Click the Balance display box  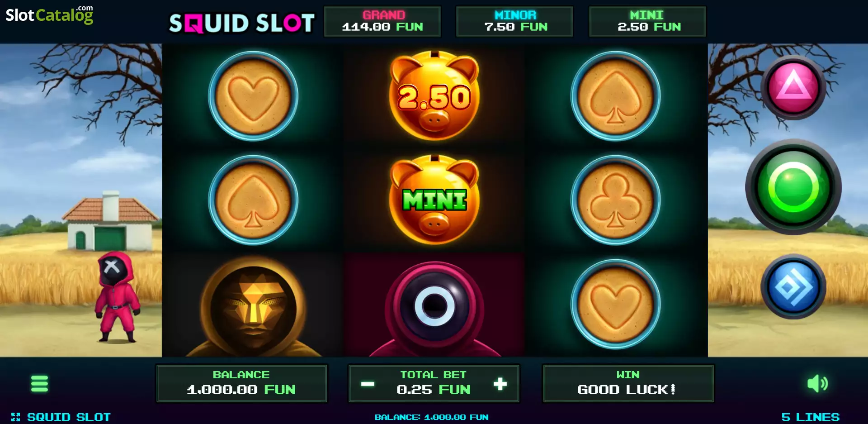coord(241,383)
